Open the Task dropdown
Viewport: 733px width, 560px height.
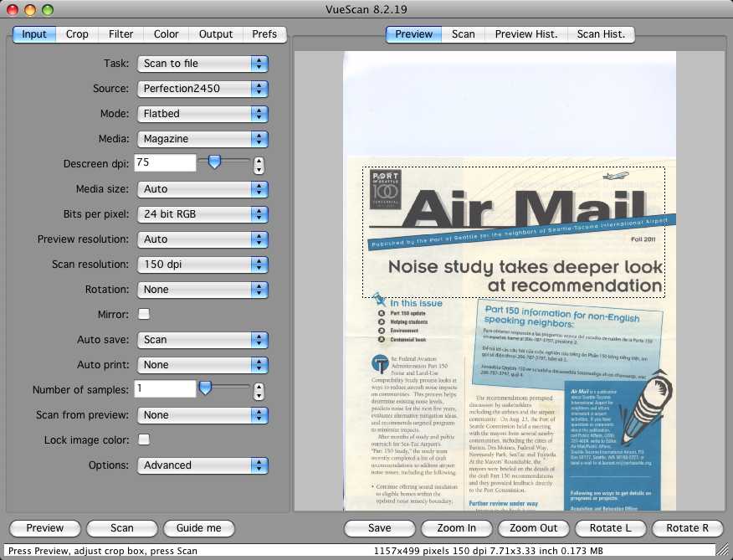point(202,64)
